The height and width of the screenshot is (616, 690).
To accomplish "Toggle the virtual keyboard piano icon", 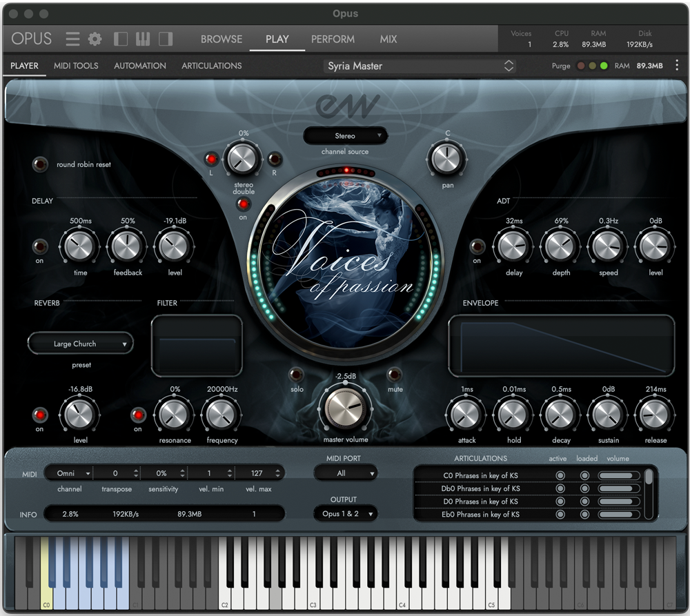I will (x=143, y=39).
